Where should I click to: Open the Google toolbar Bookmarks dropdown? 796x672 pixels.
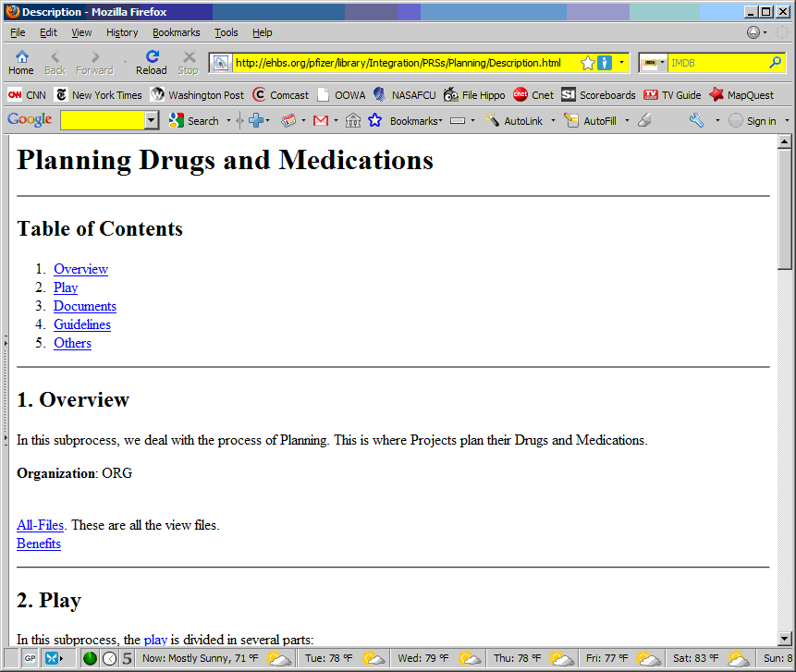[416, 121]
